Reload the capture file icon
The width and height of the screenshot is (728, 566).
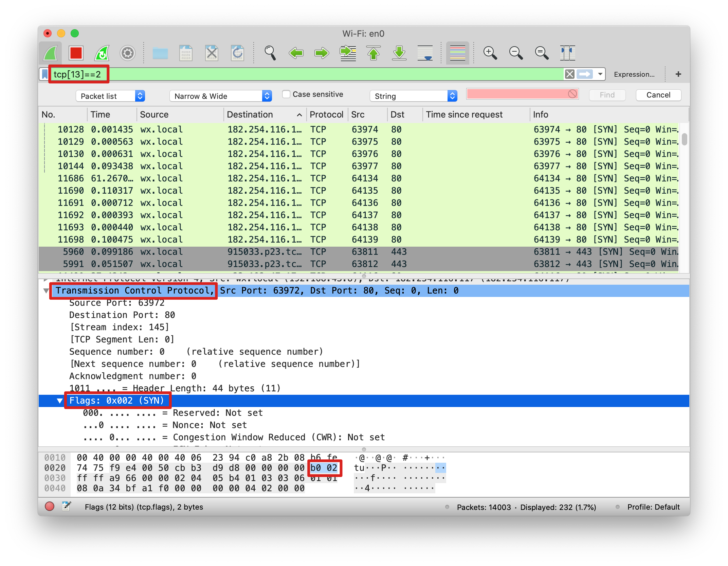tap(237, 53)
